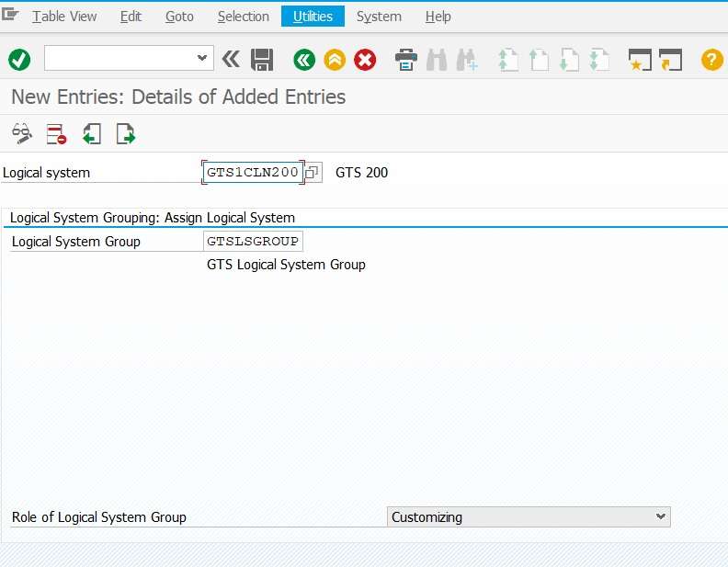Open Role of Logical System Group dropdown
Image resolution: width=728 pixels, height=567 pixels.
[x=529, y=516]
